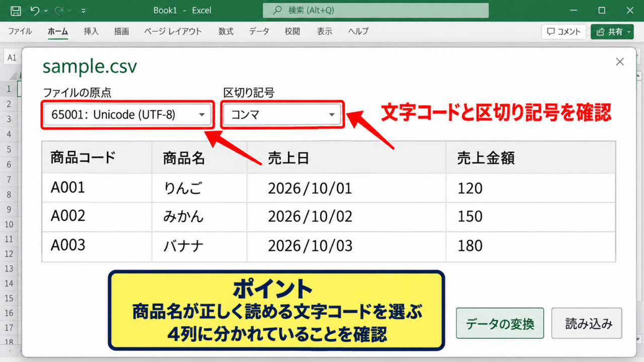The image size is (644, 362).
Task: Click the Save icon in title bar
Action: click(x=16, y=10)
